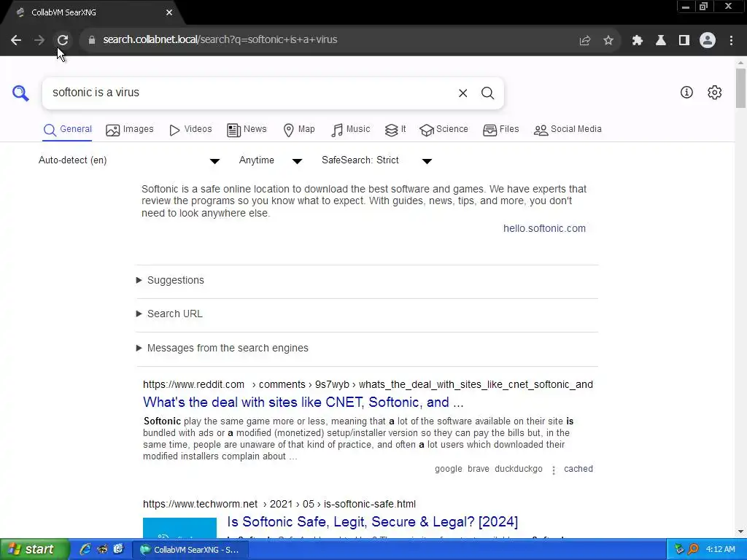This screenshot has width=747, height=560.
Task: Switch to the Images category tab
Action: tap(130, 130)
